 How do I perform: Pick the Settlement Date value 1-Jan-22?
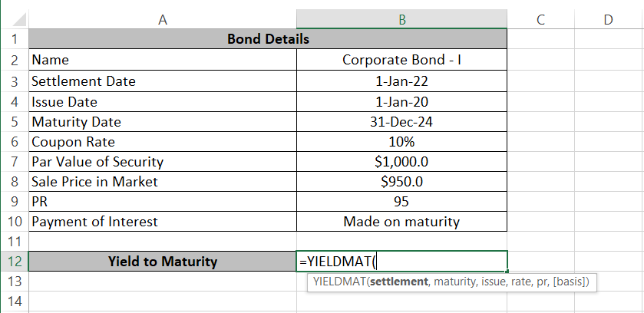click(x=401, y=81)
